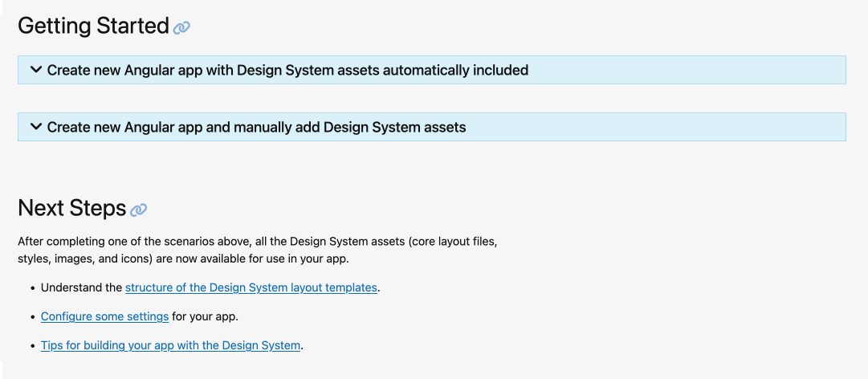The height and width of the screenshot is (379, 868).
Task: Click the paragraph starting 'After completing one of'
Action: pos(262,242)
